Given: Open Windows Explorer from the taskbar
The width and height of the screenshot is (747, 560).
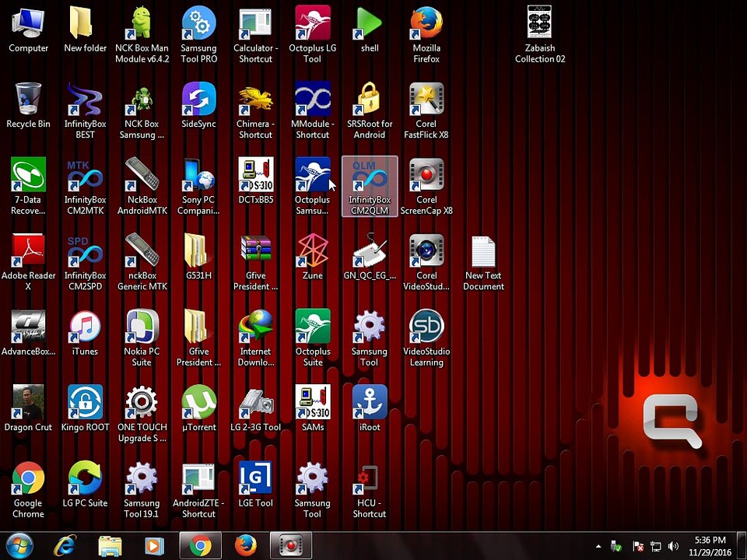Looking at the screenshot, I should point(110,546).
